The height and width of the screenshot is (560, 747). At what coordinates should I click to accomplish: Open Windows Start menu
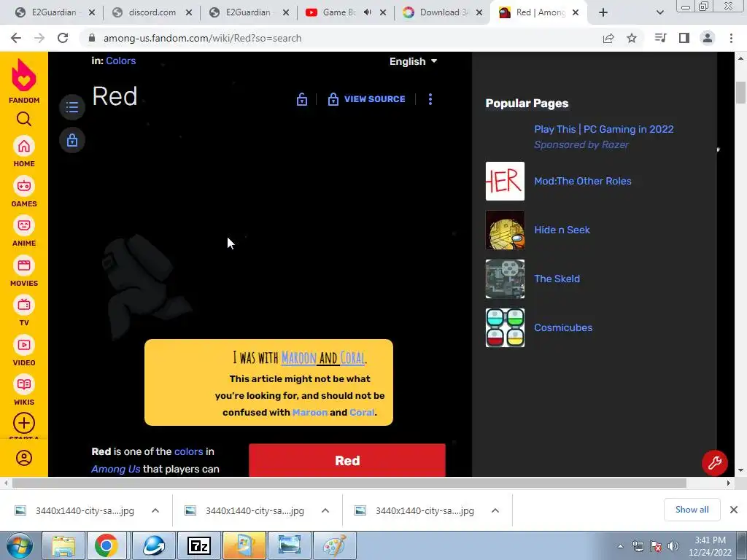(x=20, y=546)
